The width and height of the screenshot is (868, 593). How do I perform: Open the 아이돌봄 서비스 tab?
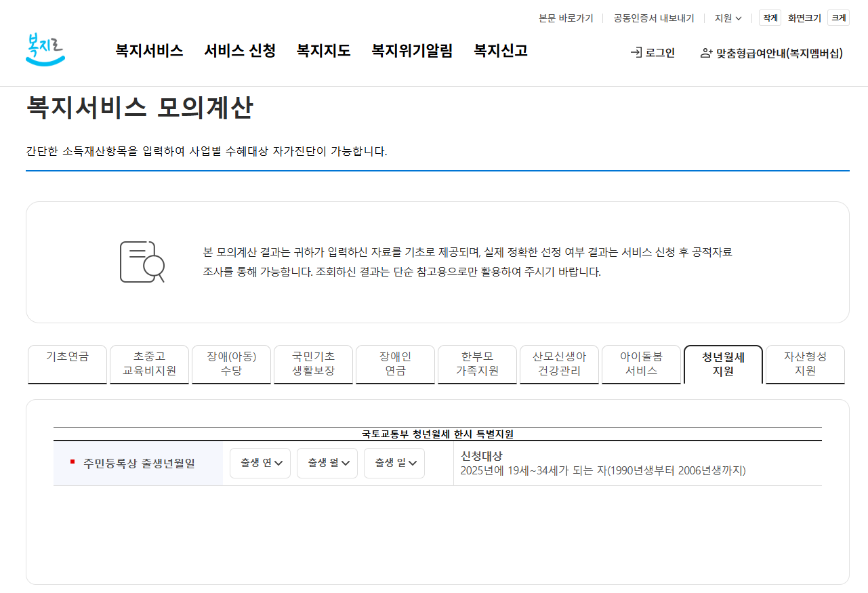coord(641,364)
